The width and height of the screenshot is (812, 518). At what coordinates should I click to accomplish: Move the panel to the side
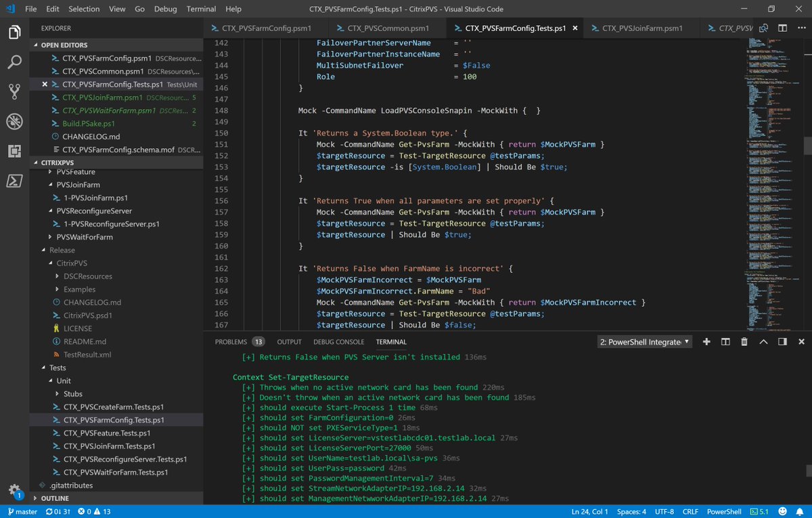[782, 342]
